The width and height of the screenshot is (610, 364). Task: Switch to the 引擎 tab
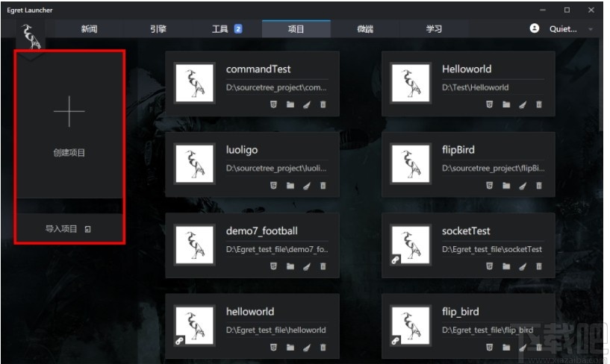point(158,29)
